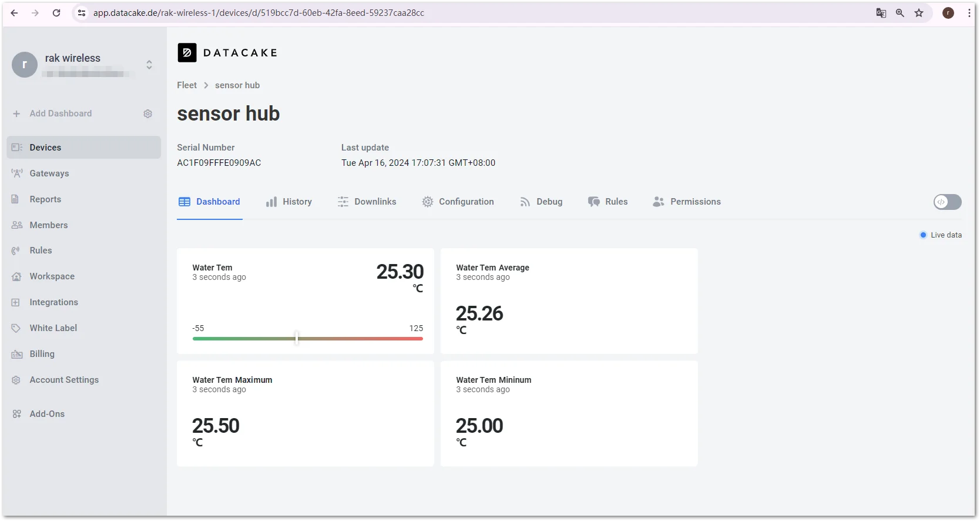Image resolution: width=980 pixels, height=521 pixels.
Task: Open Integrations in the sidebar
Action: 83,302
